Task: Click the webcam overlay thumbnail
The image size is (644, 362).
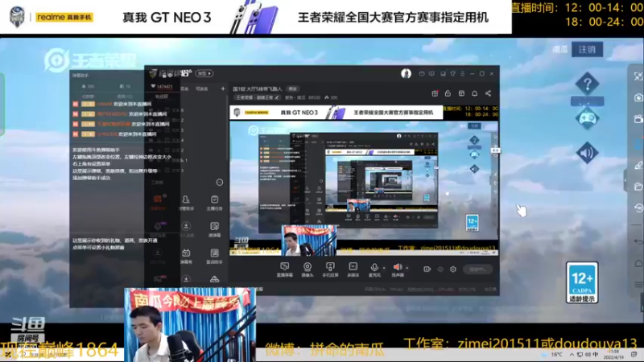Action: (x=190, y=325)
